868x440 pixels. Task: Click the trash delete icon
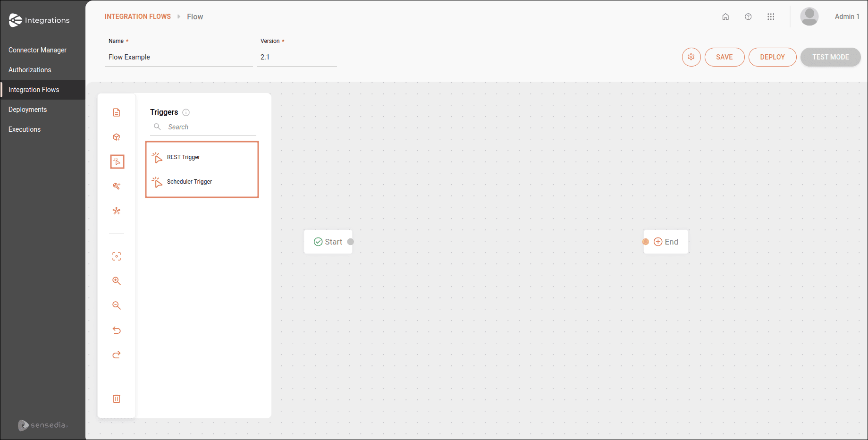tap(117, 399)
